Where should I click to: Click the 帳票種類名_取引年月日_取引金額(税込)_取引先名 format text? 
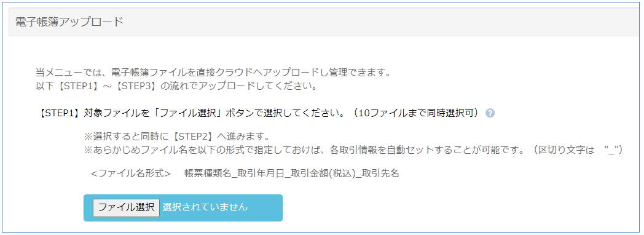pos(292,173)
